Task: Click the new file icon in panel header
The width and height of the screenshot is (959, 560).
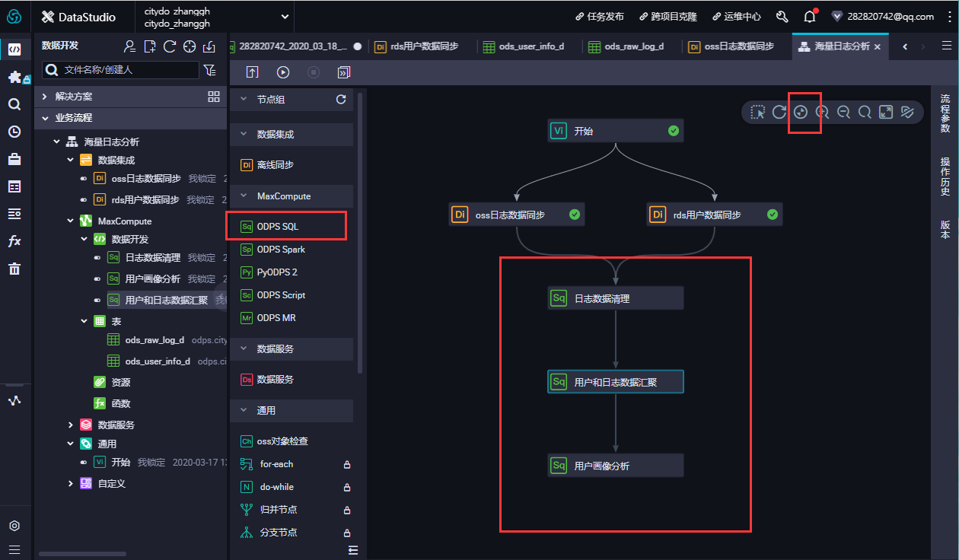Action: coord(150,46)
